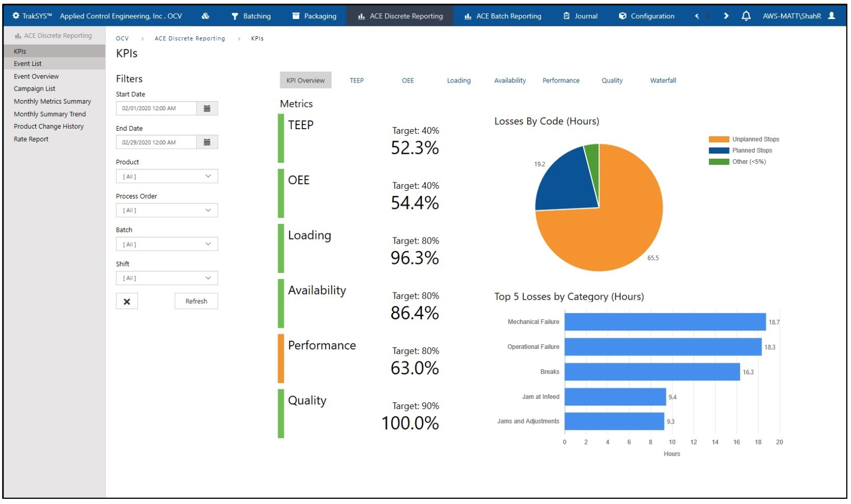Click the Refresh button
851x504 pixels.
pos(196,301)
